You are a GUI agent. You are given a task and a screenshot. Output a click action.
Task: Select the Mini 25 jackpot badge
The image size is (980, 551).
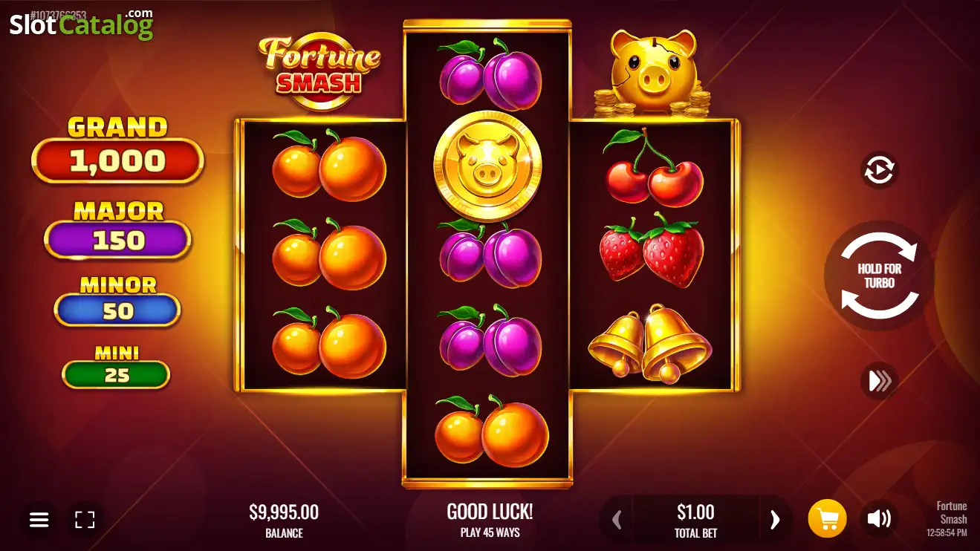point(116,366)
